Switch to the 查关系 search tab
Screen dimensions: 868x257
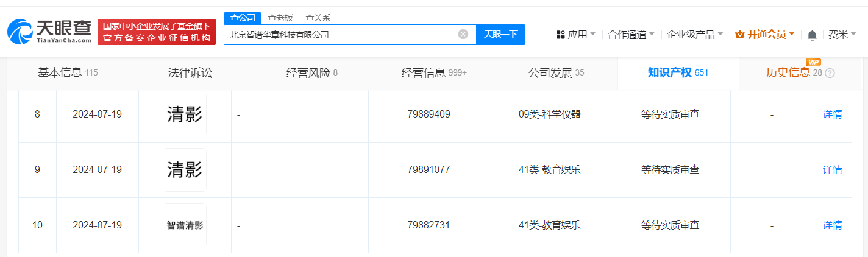tap(318, 18)
